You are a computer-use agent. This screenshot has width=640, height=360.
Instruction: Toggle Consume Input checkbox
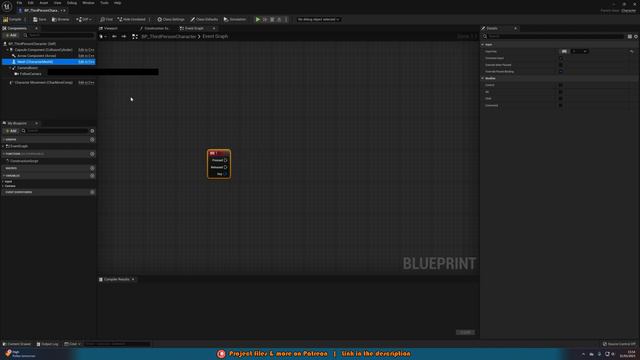coord(560,58)
